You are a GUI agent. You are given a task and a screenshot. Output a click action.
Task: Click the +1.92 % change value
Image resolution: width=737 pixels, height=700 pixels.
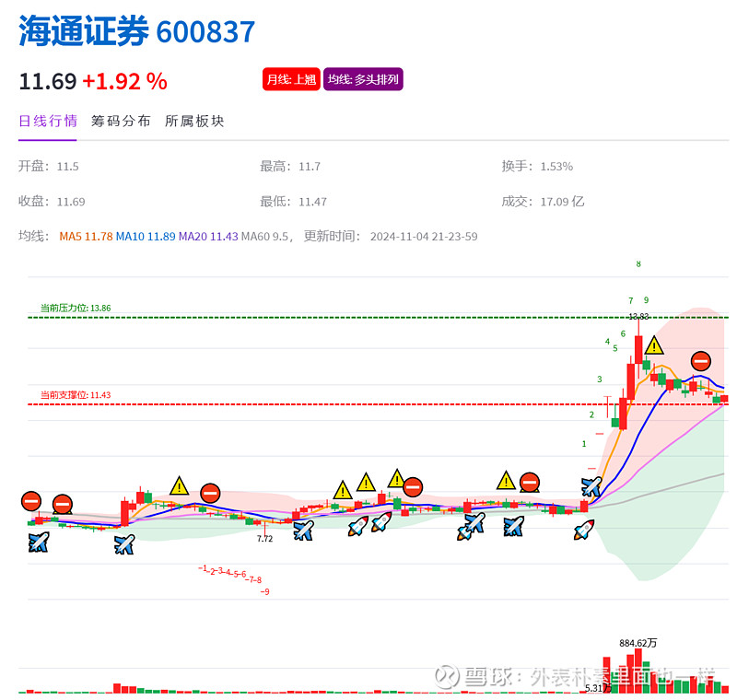coord(124,81)
